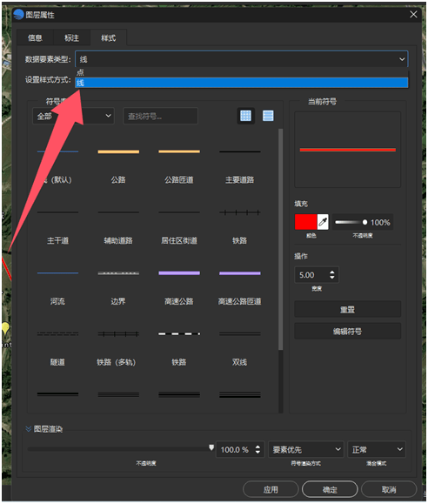Click the 编辑符号 button
Screen dimensions: 428x504
347,331
